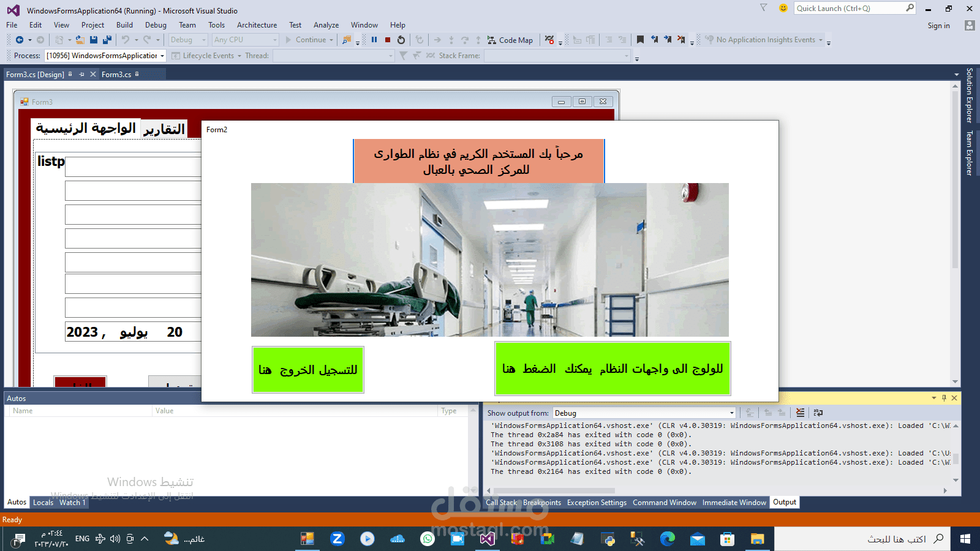Pause debugging with Break All icon
Image resolution: width=980 pixels, height=551 pixels.
click(x=374, y=40)
